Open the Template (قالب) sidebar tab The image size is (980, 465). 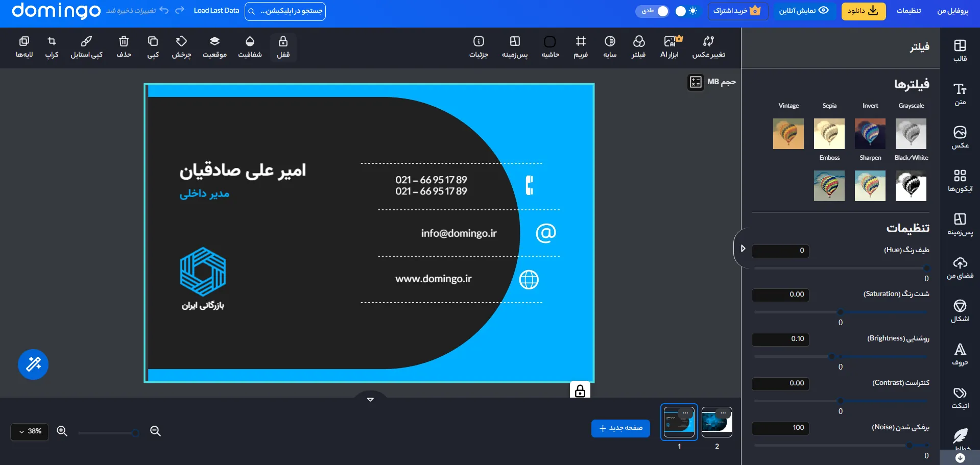coord(960,50)
